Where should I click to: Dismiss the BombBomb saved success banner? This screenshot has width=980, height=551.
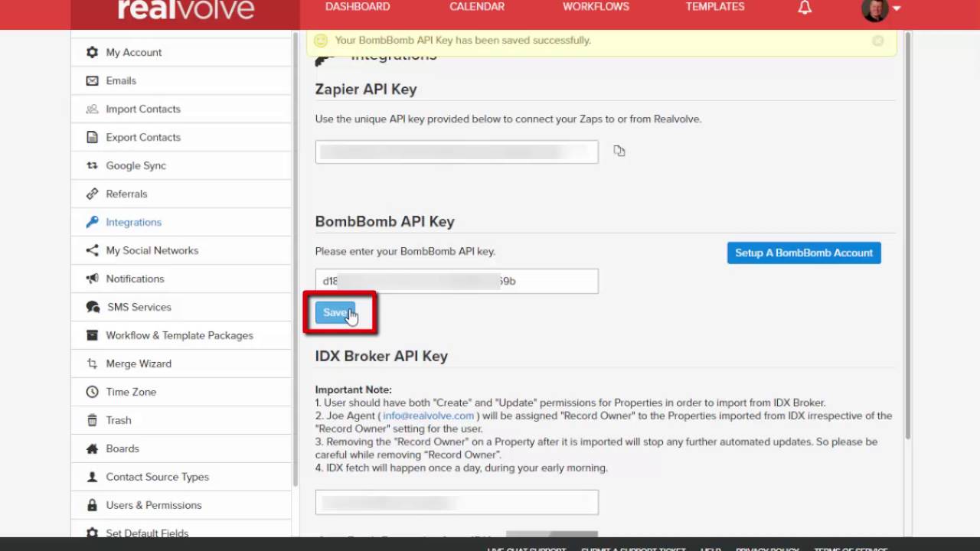click(878, 41)
